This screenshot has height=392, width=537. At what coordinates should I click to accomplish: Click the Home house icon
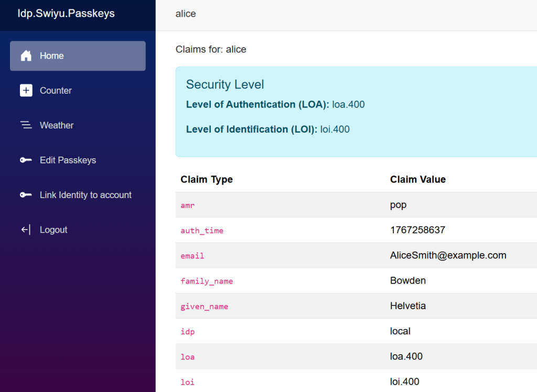pos(26,56)
